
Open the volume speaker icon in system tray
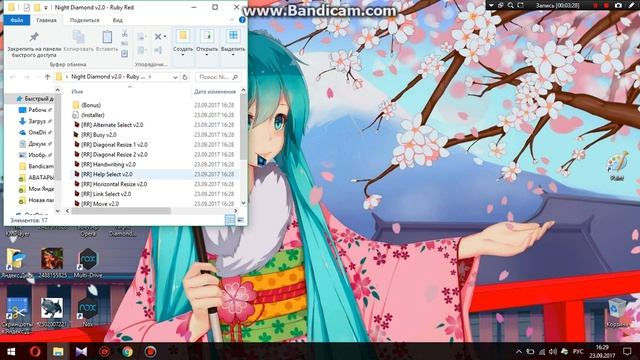(x=553, y=351)
